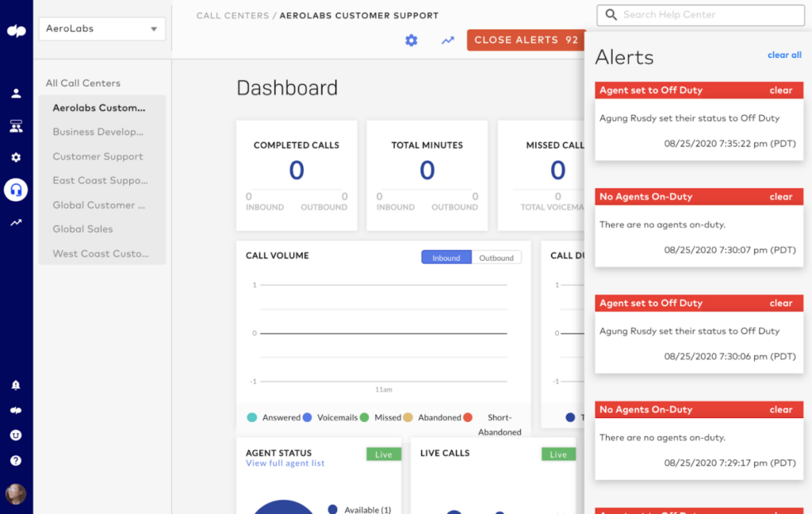The width and height of the screenshot is (812, 514).
Task: Click the Dashboard heading
Action: coord(287,88)
